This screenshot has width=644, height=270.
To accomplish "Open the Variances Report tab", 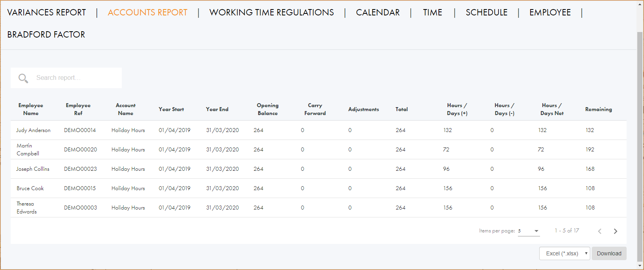I will 47,13.
